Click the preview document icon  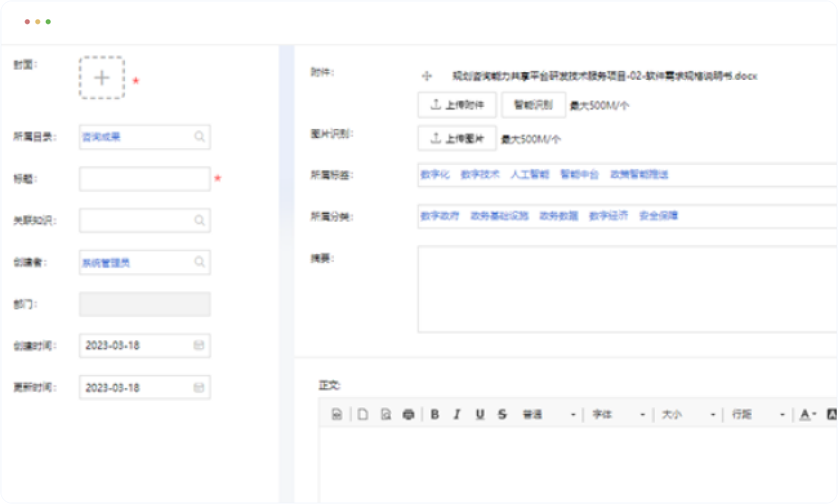[385, 414]
